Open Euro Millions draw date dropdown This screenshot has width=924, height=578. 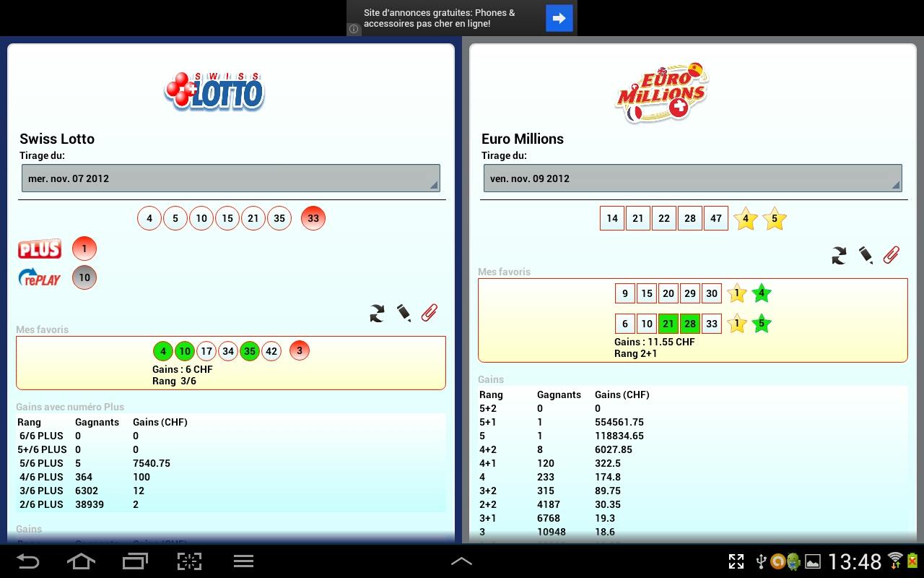click(693, 178)
